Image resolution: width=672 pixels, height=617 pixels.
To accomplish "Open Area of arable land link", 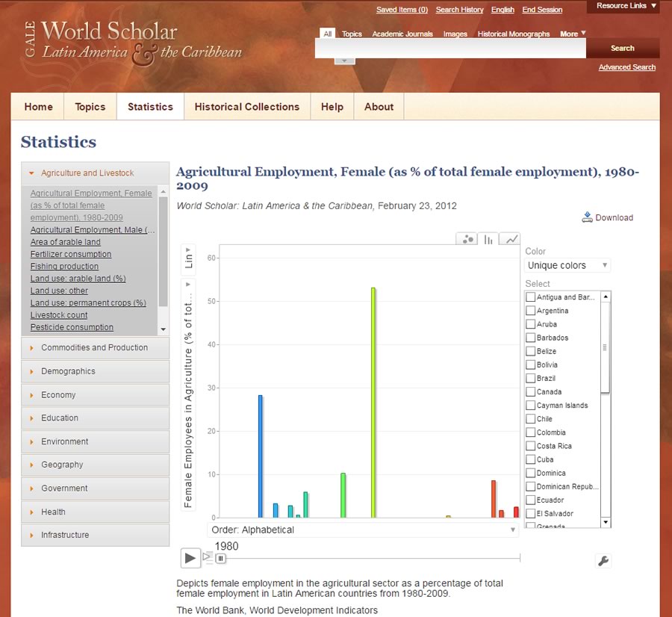I will pyautogui.click(x=65, y=242).
